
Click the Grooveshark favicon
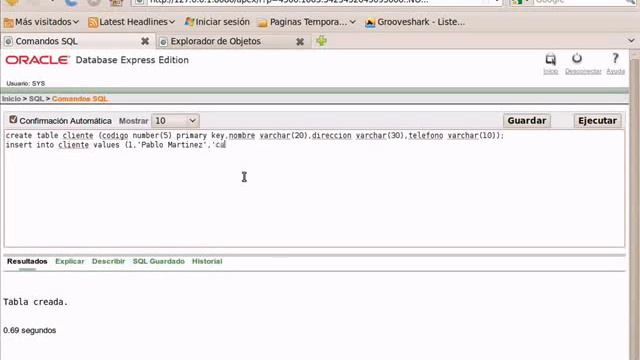click(x=370, y=22)
